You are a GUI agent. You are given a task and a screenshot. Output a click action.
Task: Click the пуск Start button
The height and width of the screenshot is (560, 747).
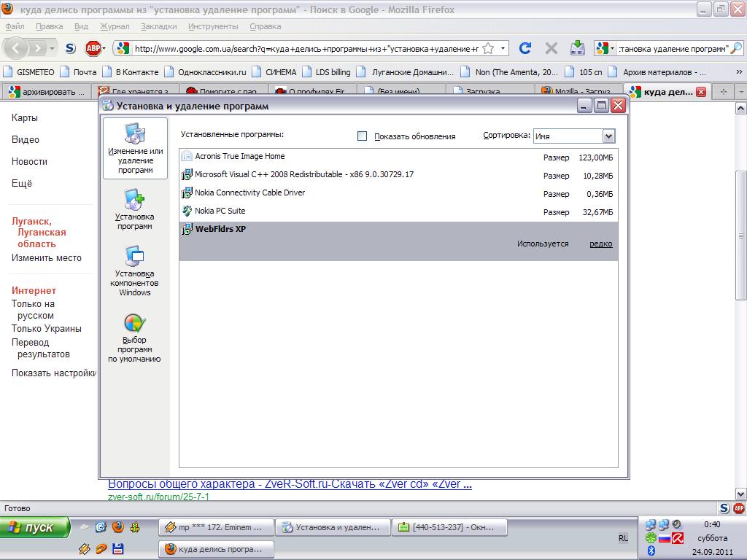tap(34, 528)
